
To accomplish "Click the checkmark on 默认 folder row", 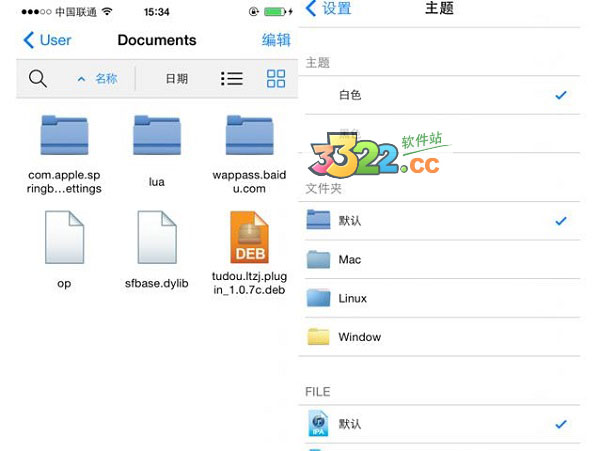I will click(561, 221).
